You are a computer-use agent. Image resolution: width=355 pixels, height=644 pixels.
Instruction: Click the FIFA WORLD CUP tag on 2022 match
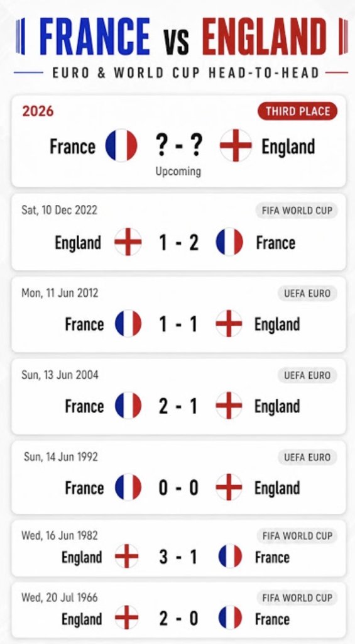tap(297, 210)
